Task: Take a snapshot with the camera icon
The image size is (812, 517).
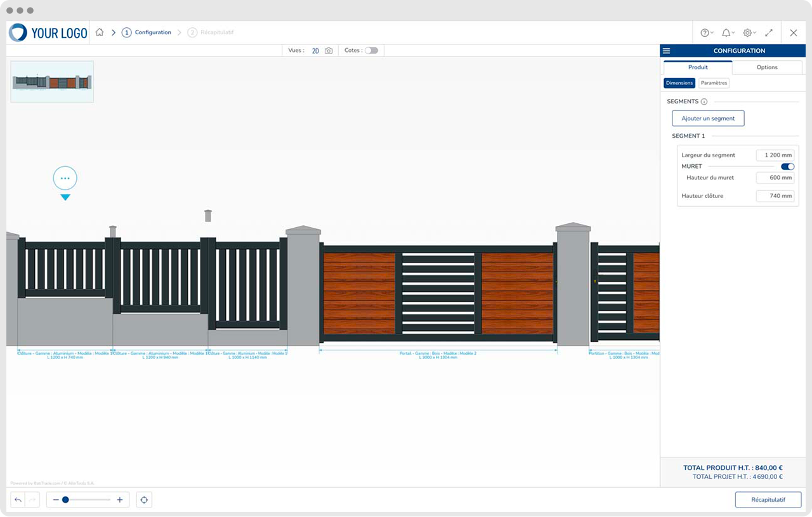Action: coord(329,51)
